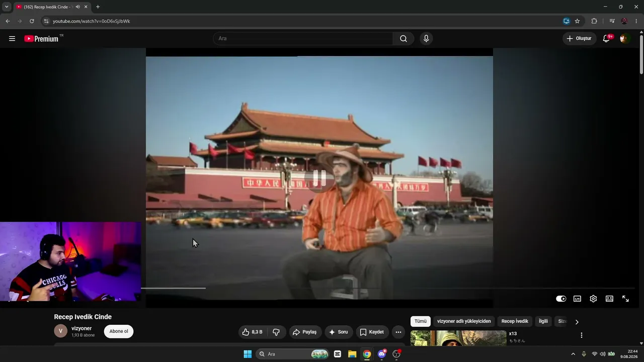Select the İlgili filter chip
644x362 pixels.
tap(543, 321)
